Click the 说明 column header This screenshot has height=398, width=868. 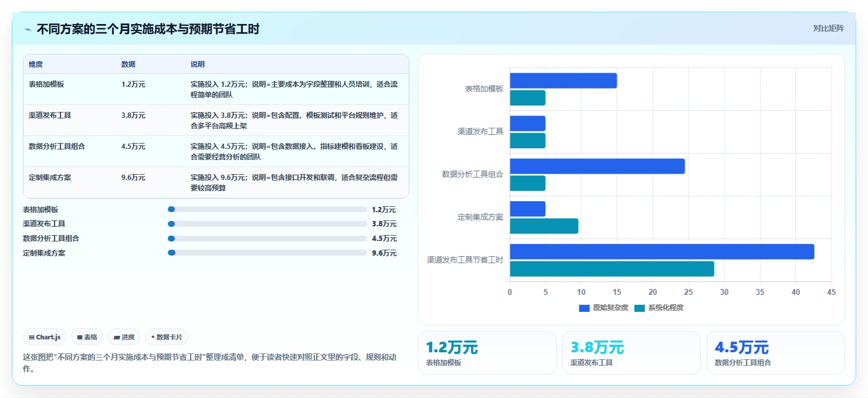tap(198, 64)
